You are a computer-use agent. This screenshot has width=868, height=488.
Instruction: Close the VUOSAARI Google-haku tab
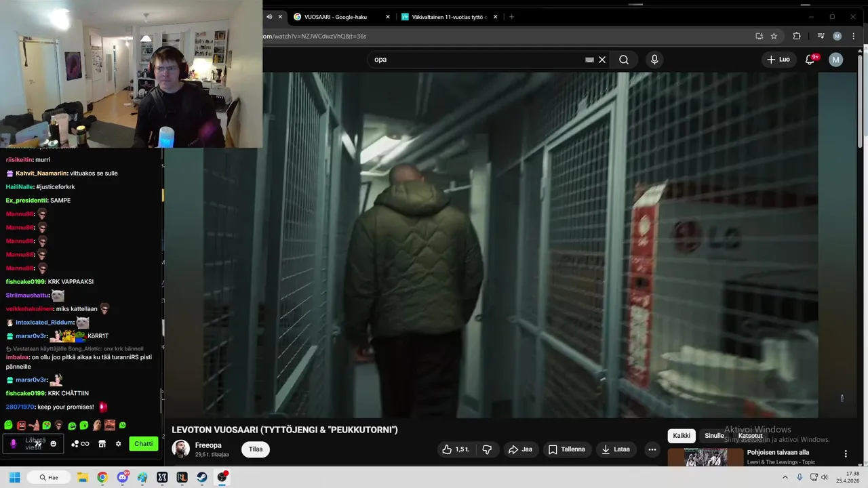coord(387,17)
